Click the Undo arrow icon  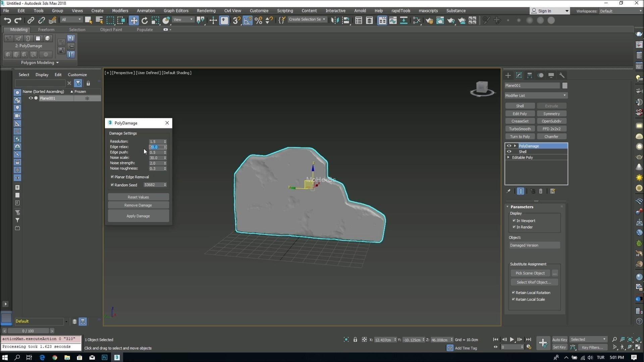click(7, 20)
